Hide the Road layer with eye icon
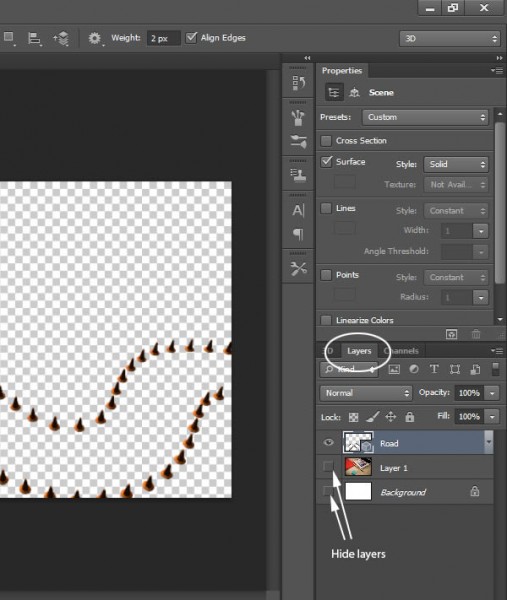 (x=328, y=443)
